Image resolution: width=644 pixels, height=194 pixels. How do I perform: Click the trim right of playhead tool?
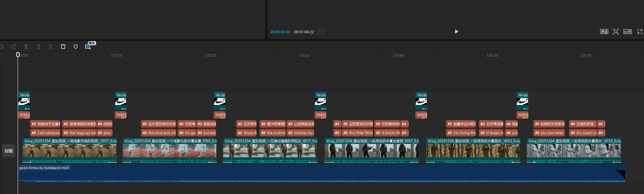(x=51, y=47)
